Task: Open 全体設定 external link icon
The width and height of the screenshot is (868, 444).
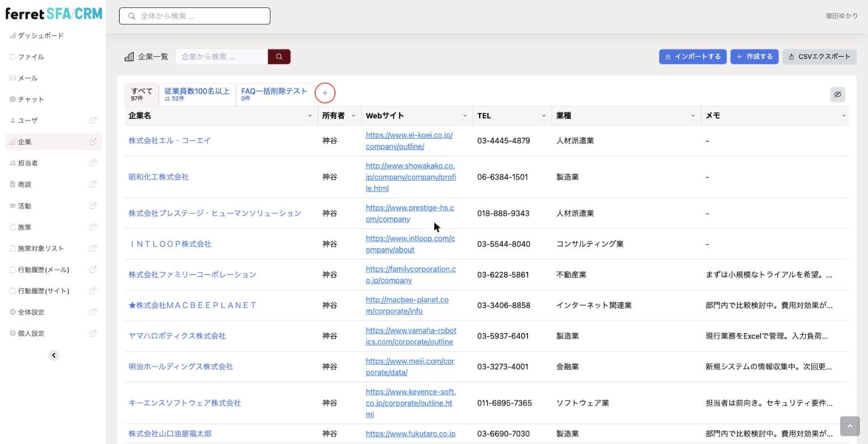Action: 93,312
